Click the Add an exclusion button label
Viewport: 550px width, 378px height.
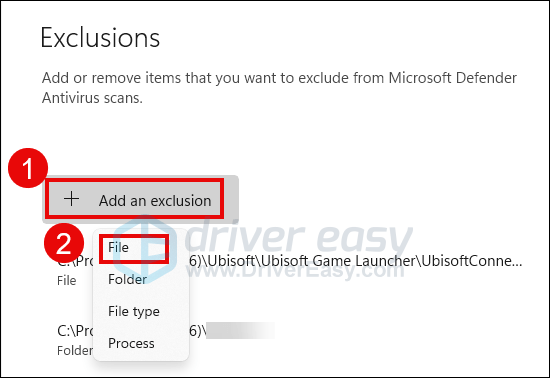coord(155,201)
